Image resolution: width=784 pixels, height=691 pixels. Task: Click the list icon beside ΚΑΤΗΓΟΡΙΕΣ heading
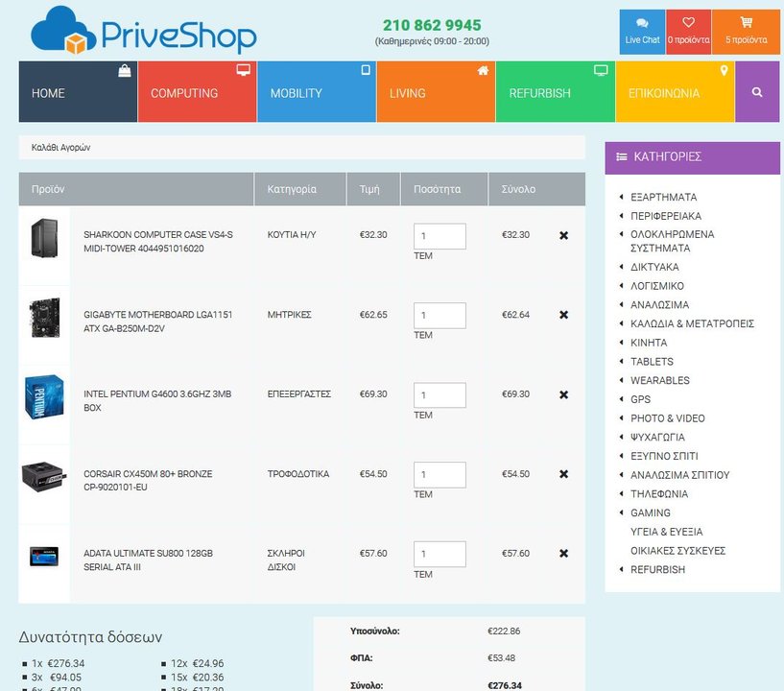coord(622,157)
